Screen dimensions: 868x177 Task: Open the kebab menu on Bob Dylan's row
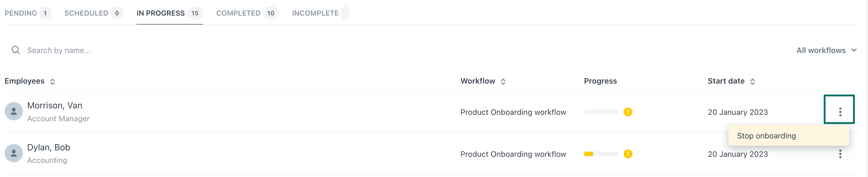(x=839, y=154)
